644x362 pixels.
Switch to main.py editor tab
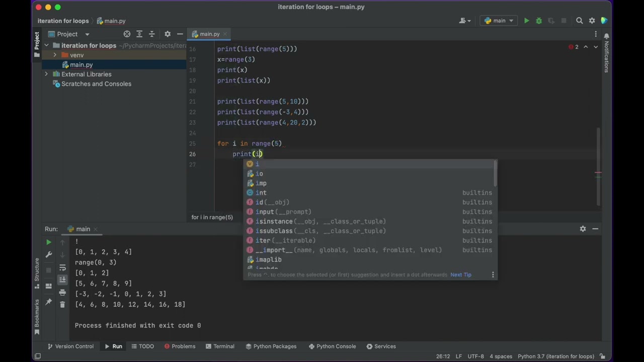coord(209,34)
